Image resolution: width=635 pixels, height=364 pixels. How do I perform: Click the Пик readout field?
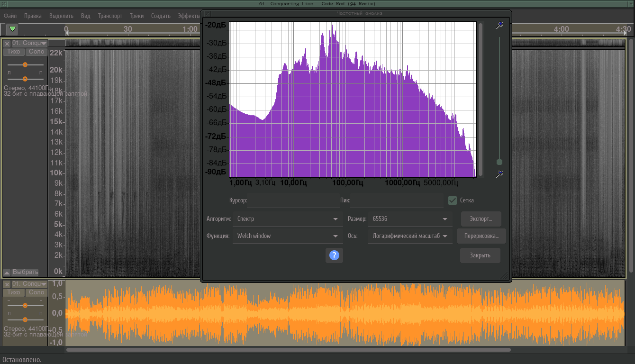[397, 200]
